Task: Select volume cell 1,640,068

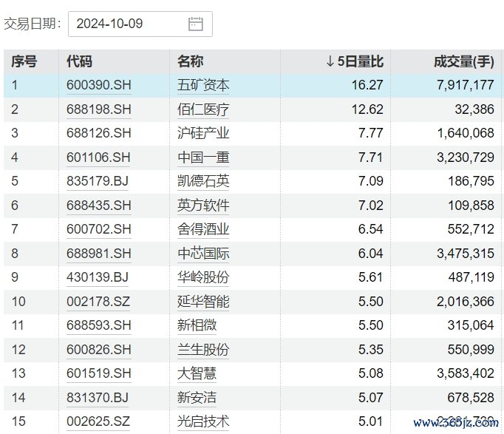Action: pos(466,133)
